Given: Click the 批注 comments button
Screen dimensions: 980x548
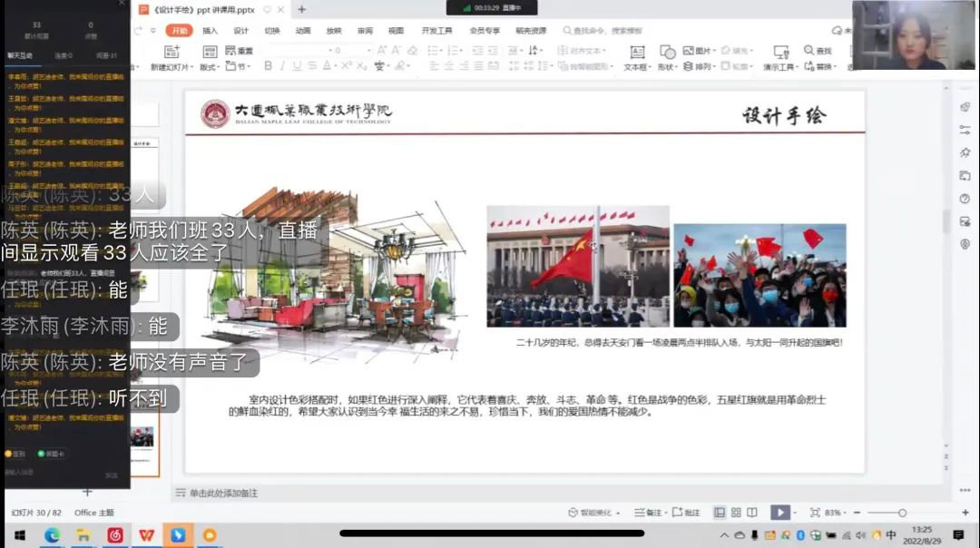Looking at the screenshot, I should 686,513.
